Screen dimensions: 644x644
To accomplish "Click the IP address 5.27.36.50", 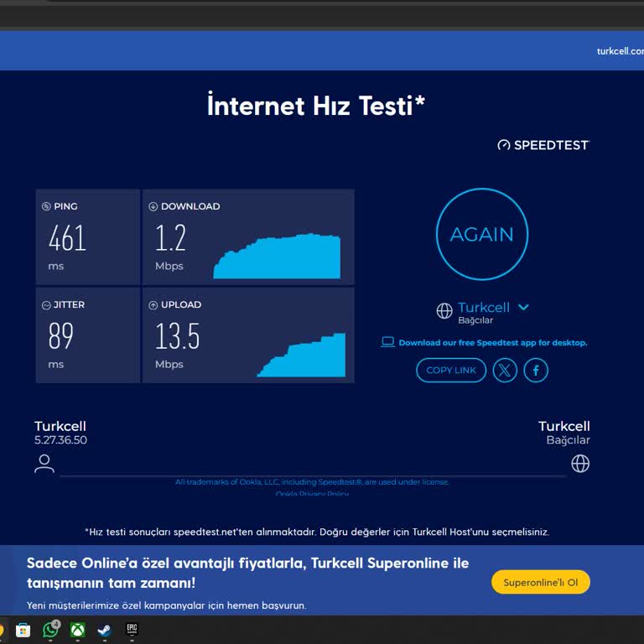I will point(60,440).
